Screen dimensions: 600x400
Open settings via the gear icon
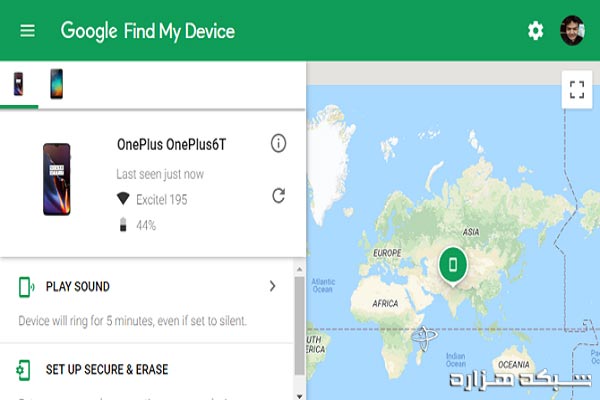pos(535,31)
